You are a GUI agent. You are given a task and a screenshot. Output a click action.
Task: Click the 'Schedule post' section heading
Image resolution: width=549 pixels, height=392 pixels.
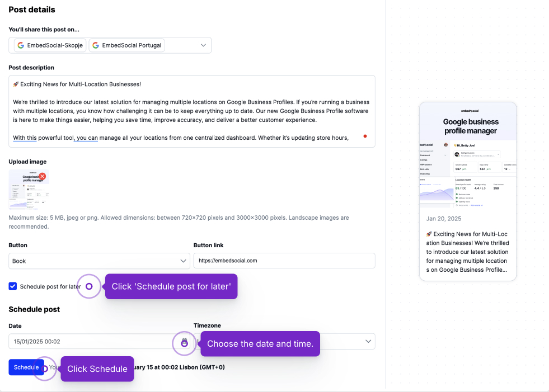[34, 309]
